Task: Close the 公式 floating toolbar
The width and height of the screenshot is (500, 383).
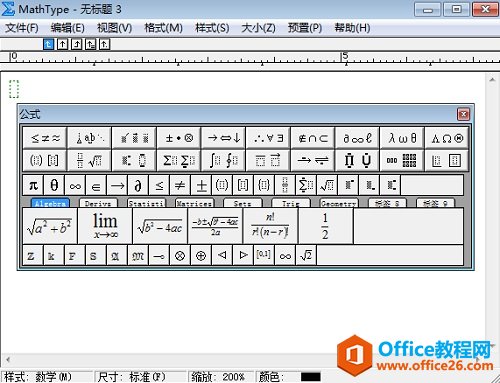Action: pos(463,114)
